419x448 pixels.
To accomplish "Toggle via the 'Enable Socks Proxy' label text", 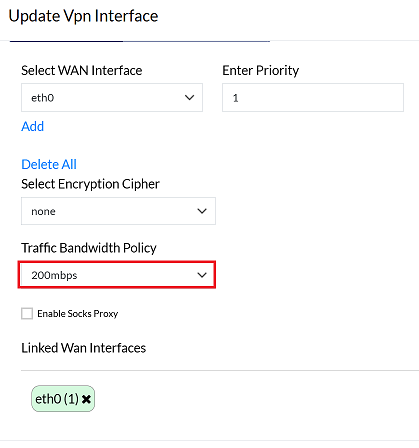I will point(78,314).
